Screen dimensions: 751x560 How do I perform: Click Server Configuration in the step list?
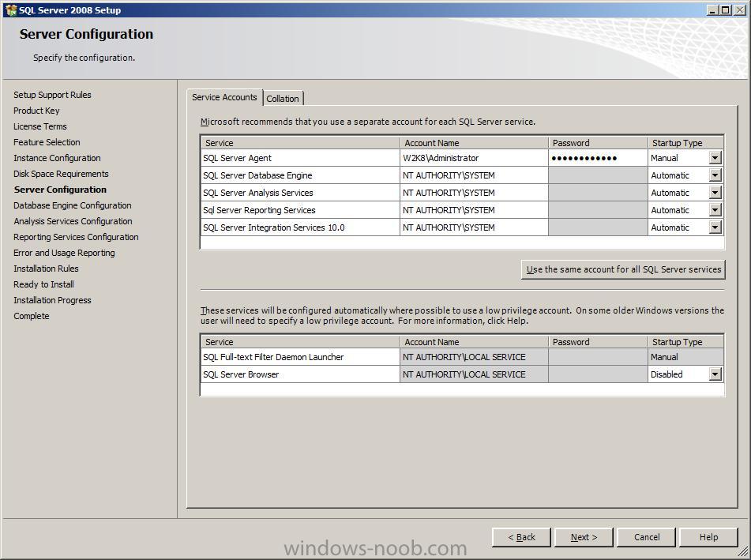(60, 190)
